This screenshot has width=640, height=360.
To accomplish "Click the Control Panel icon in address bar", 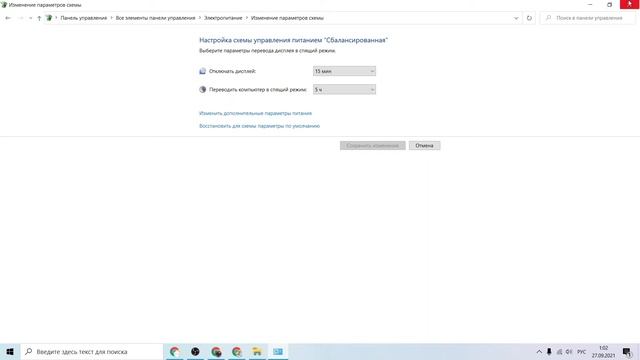I will click(49, 18).
